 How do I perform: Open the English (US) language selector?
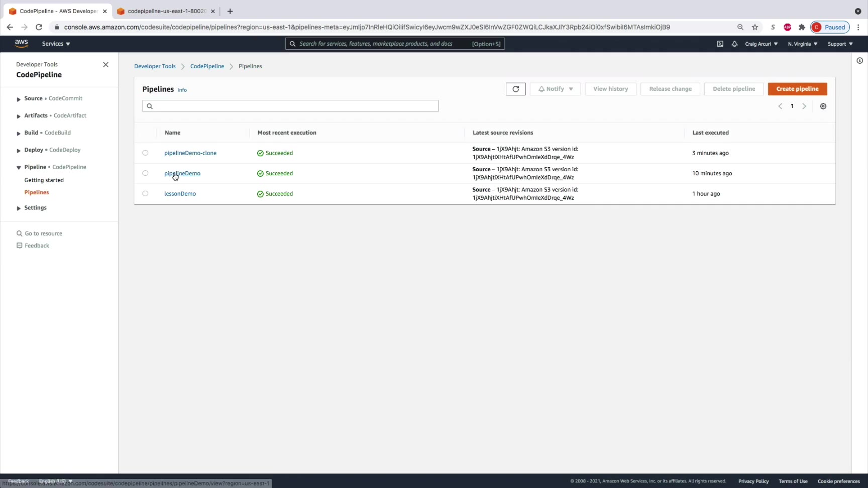pyautogui.click(x=56, y=481)
